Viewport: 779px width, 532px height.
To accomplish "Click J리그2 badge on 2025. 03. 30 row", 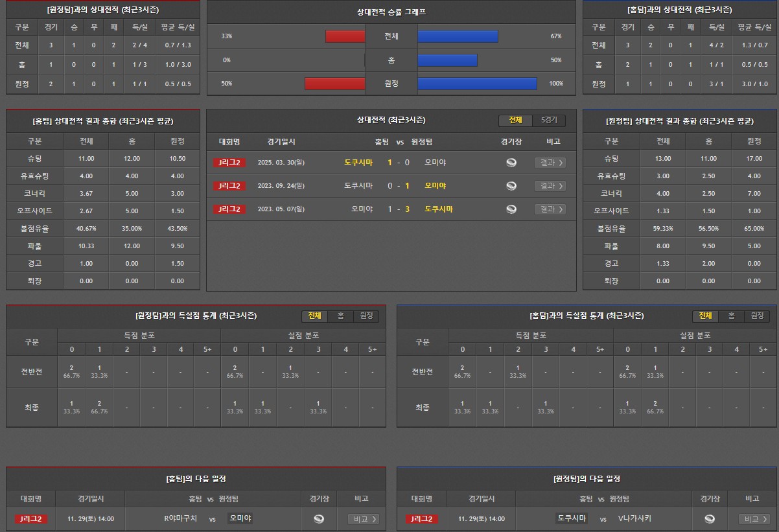I will (x=229, y=163).
